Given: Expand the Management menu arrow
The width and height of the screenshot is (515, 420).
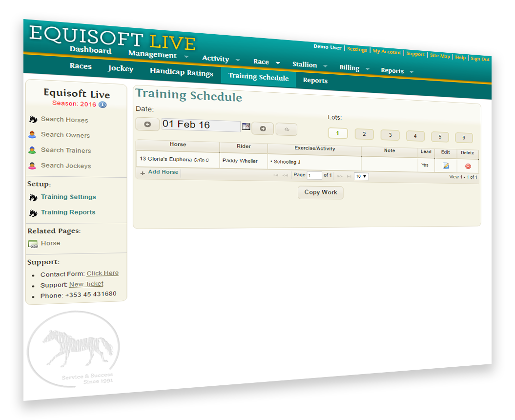Looking at the screenshot, I should tap(186, 57).
